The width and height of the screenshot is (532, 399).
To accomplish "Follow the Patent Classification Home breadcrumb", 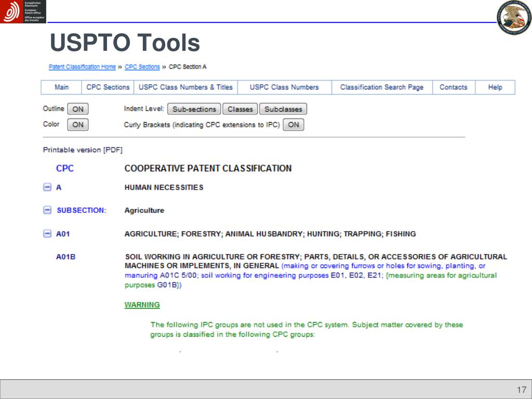I will pyautogui.click(x=83, y=67).
